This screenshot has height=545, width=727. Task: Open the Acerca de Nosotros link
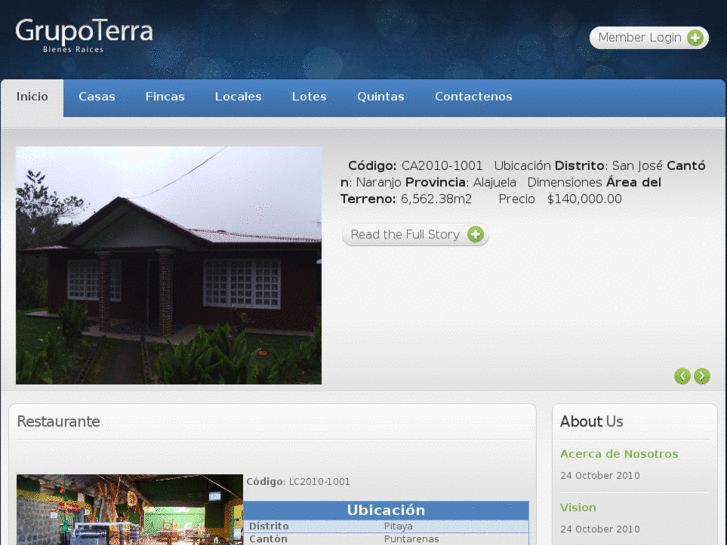click(x=619, y=454)
